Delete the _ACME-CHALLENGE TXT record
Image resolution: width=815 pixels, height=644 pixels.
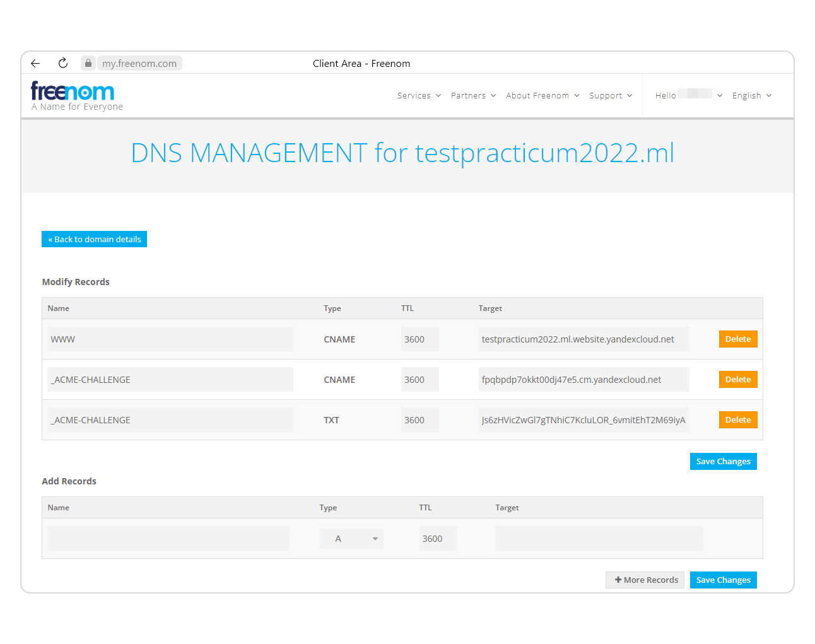[x=738, y=420]
